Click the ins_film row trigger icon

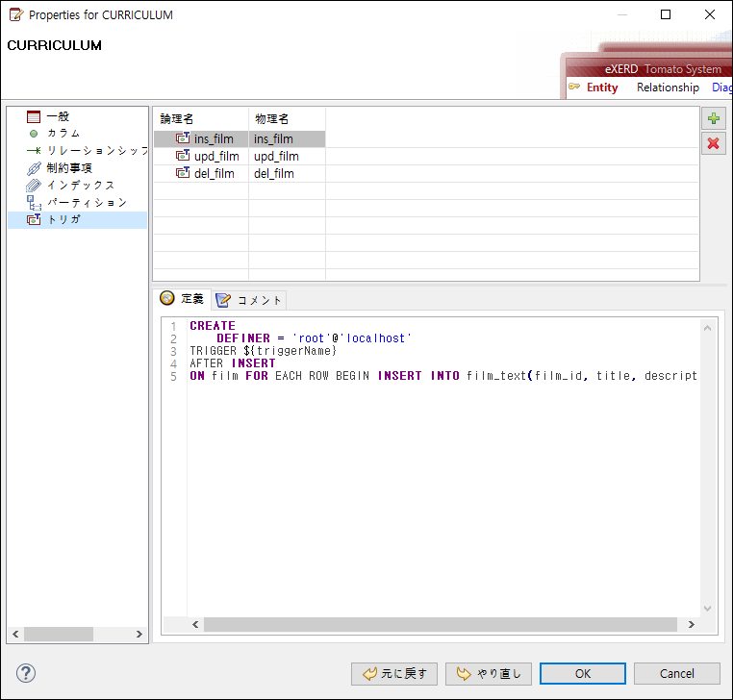(183, 138)
